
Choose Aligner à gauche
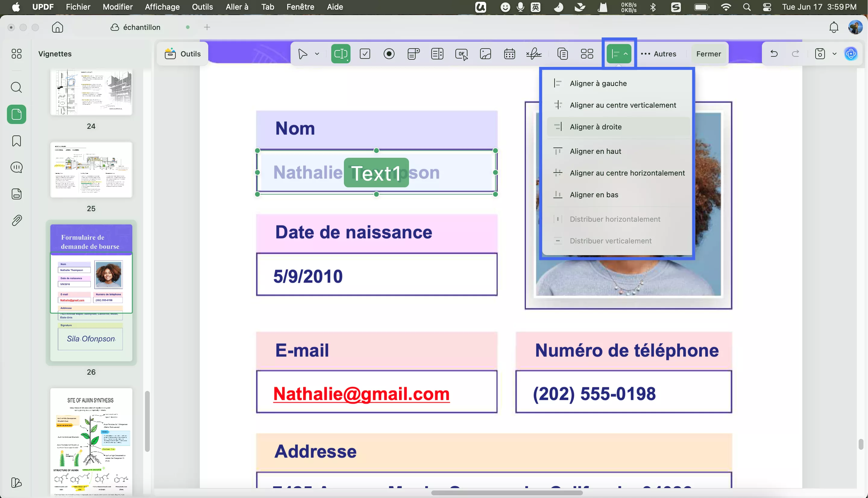pyautogui.click(x=618, y=84)
